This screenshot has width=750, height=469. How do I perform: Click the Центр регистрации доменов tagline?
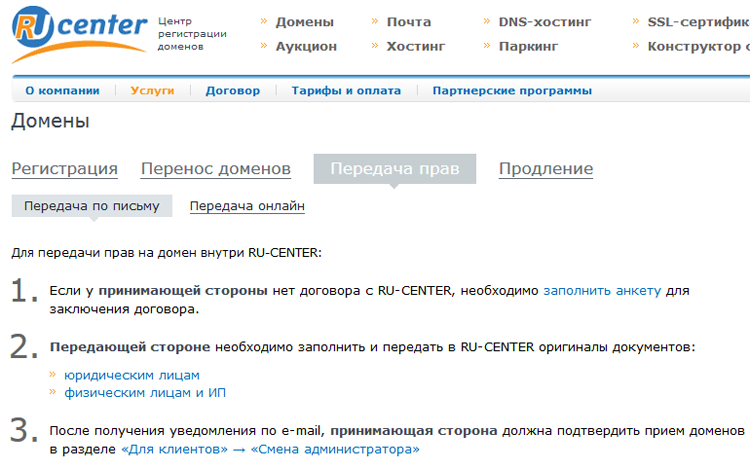tap(192, 34)
